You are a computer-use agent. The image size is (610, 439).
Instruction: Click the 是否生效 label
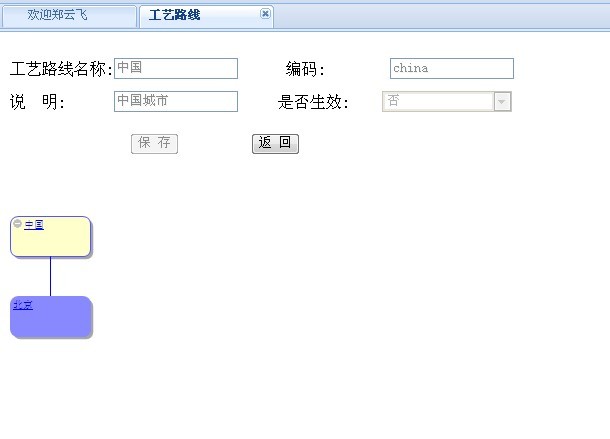313,102
